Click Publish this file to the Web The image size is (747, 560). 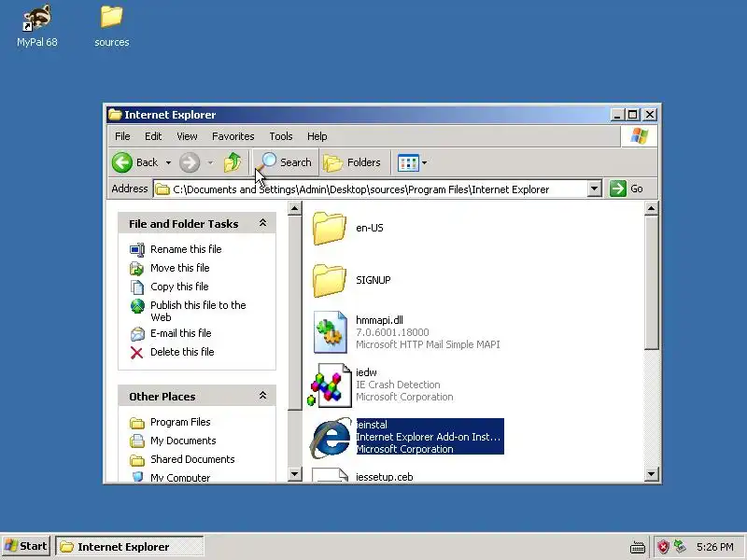pyautogui.click(x=198, y=311)
